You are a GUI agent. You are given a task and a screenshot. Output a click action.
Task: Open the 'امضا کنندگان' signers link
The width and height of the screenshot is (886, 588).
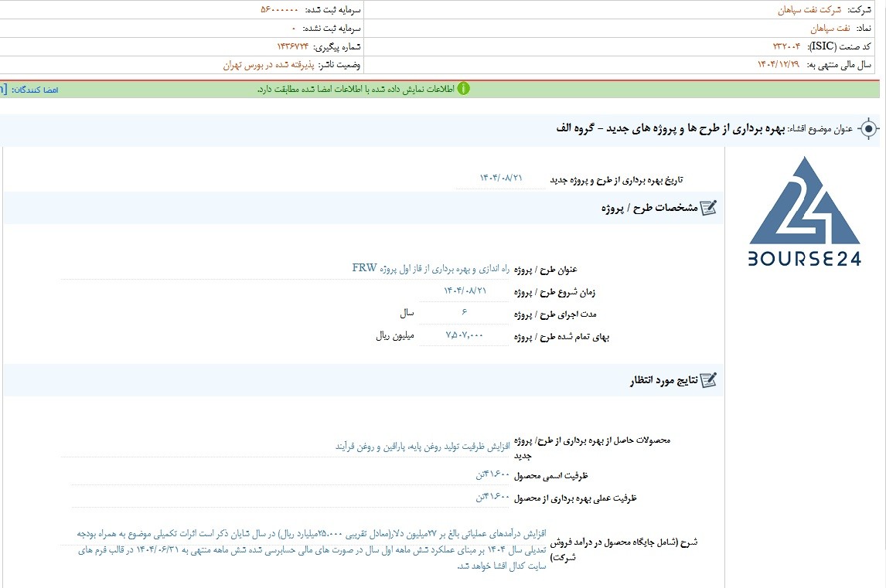click(35, 90)
